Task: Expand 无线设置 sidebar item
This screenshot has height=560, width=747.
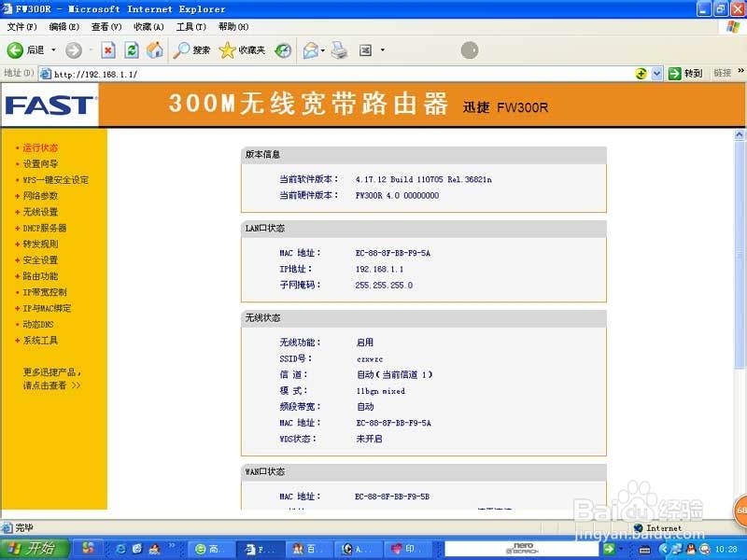Action: coord(40,212)
